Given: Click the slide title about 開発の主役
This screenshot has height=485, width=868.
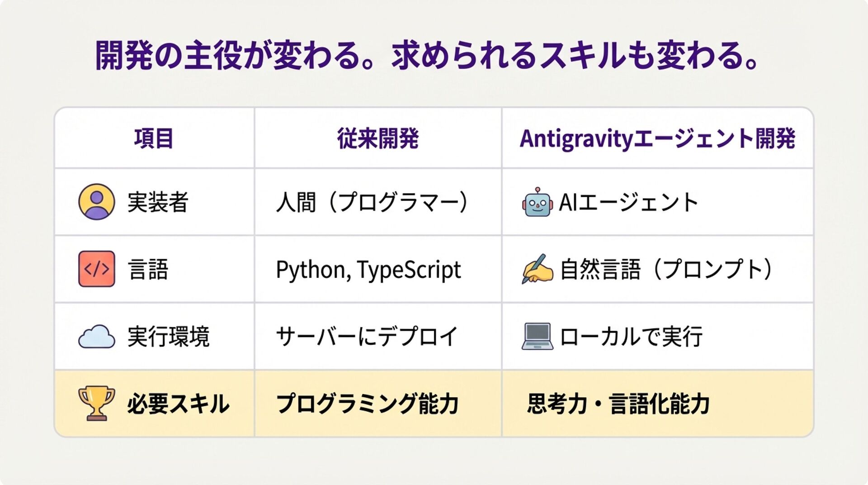Looking at the screenshot, I should click(427, 56).
